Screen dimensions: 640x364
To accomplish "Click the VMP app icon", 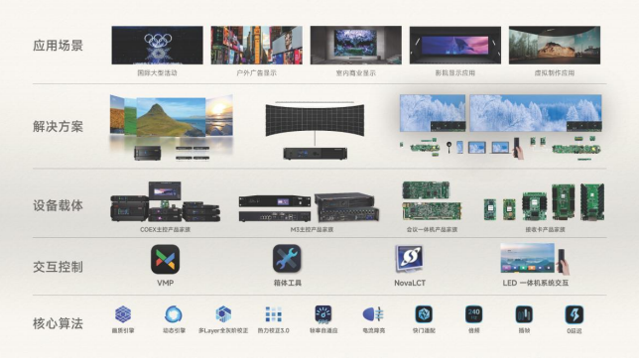I will [x=165, y=259].
